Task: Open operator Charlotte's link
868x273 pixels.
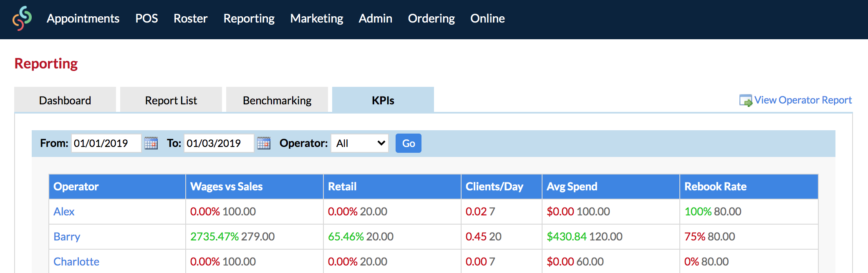Action: coord(76,262)
